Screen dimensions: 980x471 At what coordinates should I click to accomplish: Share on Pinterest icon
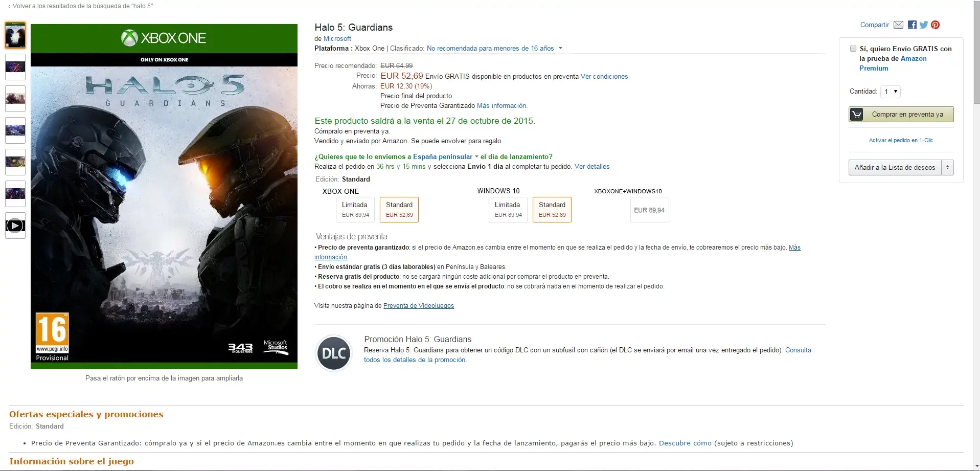point(935,25)
